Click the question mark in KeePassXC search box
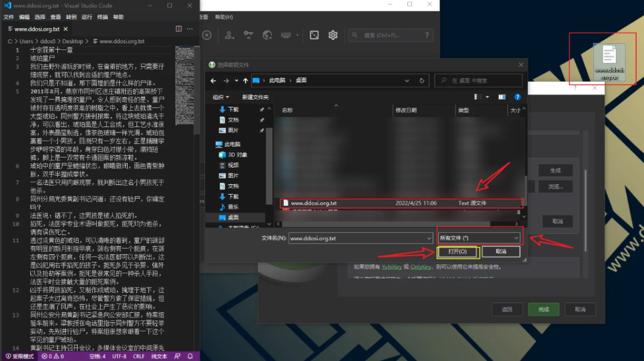644x361 pixels. click(x=427, y=35)
